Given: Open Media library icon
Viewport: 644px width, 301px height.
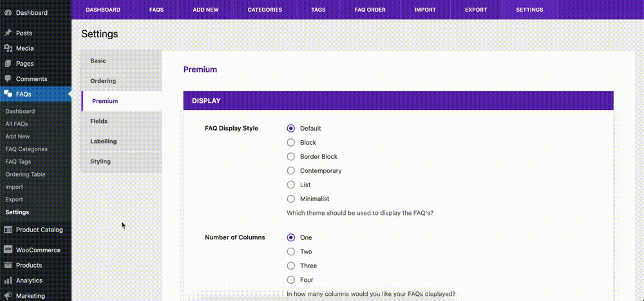Looking at the screenshot, I should 8,48.
